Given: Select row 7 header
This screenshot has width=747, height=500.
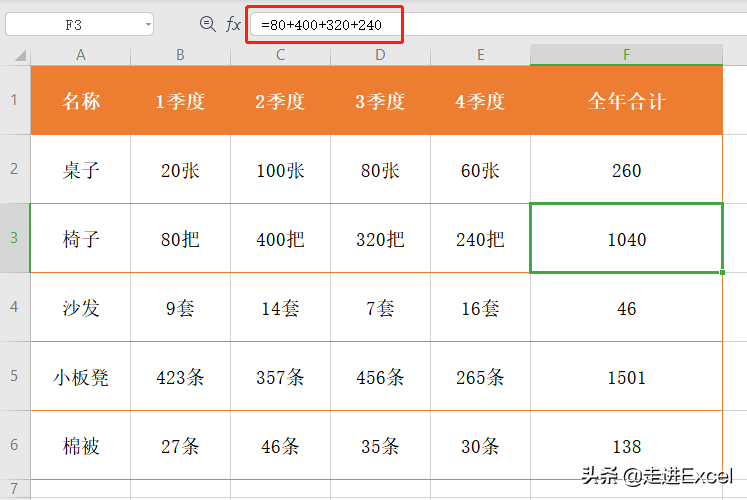Looking at the screenshot, I should [x=15, y=489].
